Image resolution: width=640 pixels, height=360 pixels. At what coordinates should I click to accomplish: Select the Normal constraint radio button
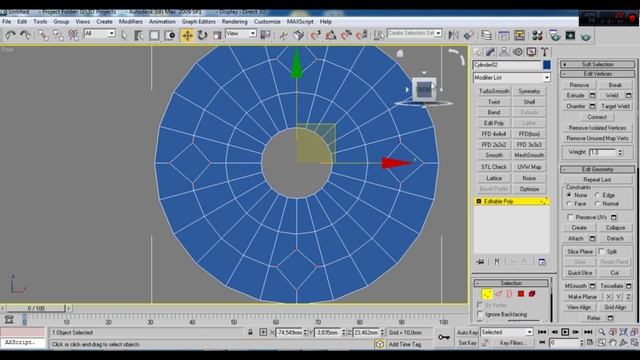tap(597, 204)
